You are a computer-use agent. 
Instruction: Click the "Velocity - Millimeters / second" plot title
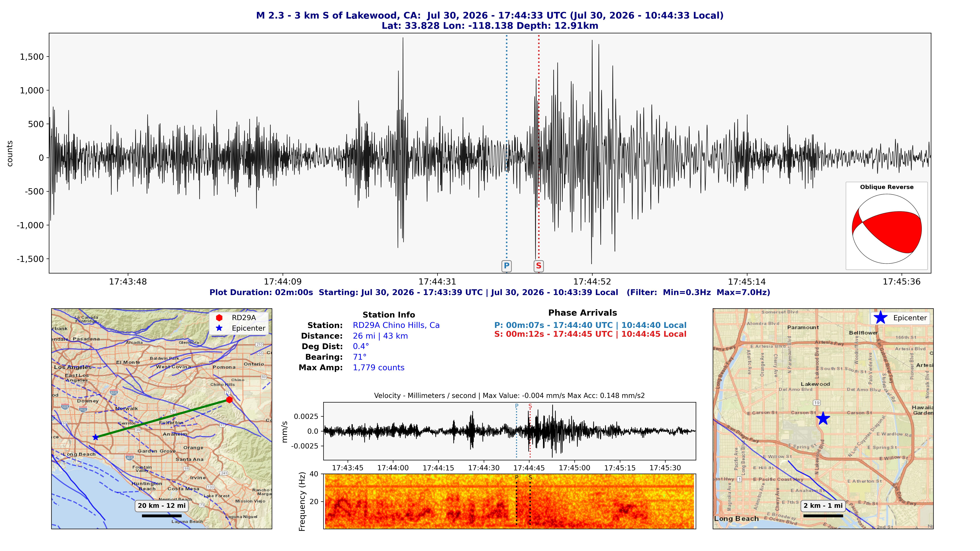[x=509, y=396]
